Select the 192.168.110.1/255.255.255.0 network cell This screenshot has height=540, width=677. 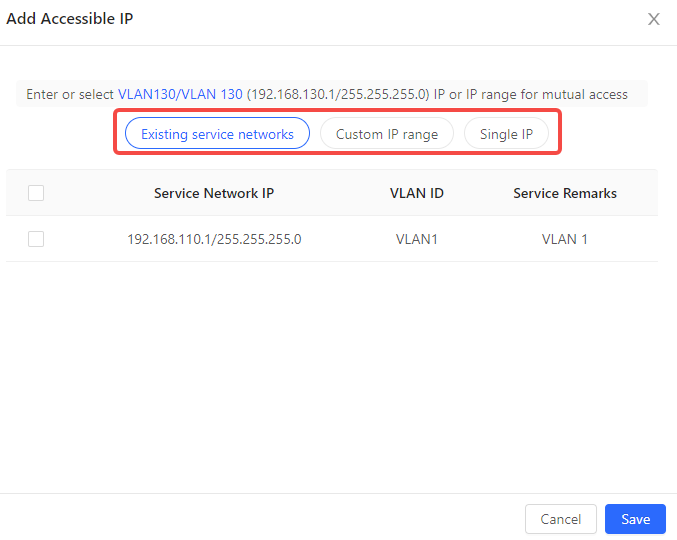pos(214,239)
